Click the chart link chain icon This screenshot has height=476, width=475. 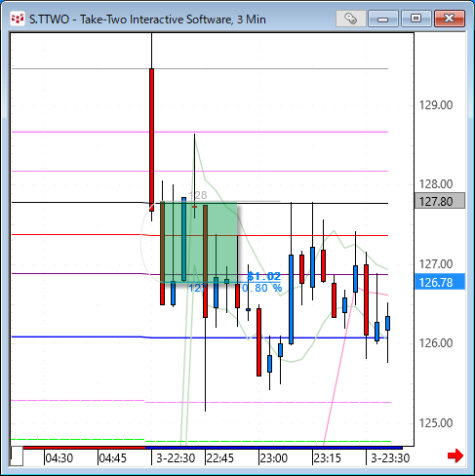[351, 19]
